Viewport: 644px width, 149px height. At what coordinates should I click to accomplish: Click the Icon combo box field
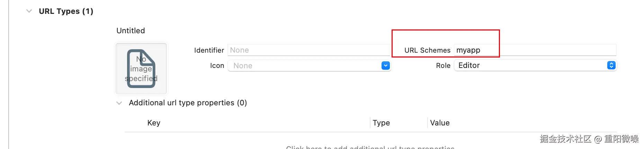click(309, 65)
